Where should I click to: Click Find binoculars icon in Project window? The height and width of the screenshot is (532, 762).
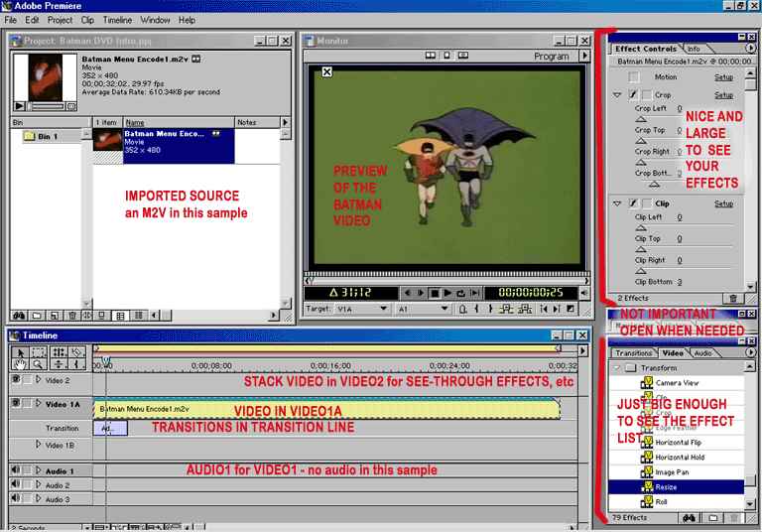tap(19, 316)
